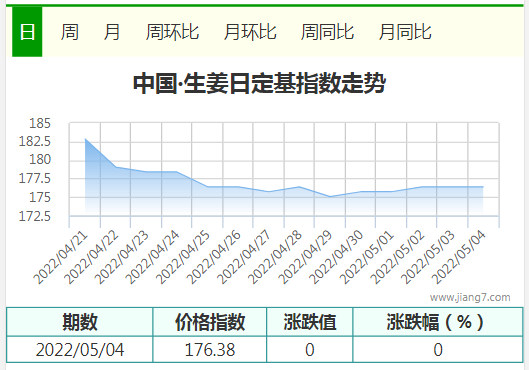
Task: Click the 价格指数 column header
Action: coord(210,322)
